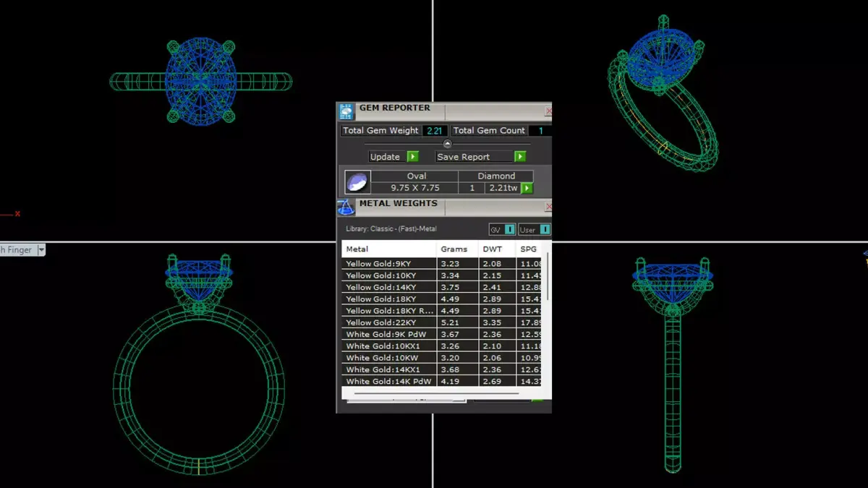Click the 2.69 DWT cell
The height and width of the screenshot is (488, 868).
498,381
